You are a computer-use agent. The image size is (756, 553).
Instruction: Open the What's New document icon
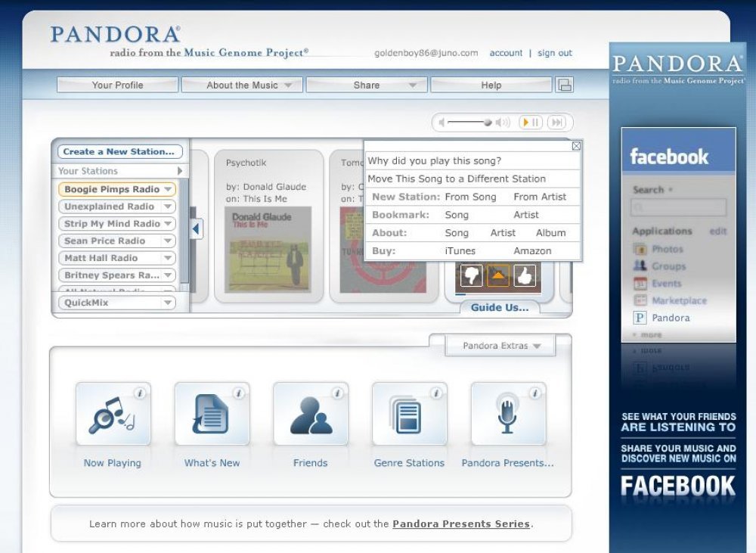coord(212,414)
